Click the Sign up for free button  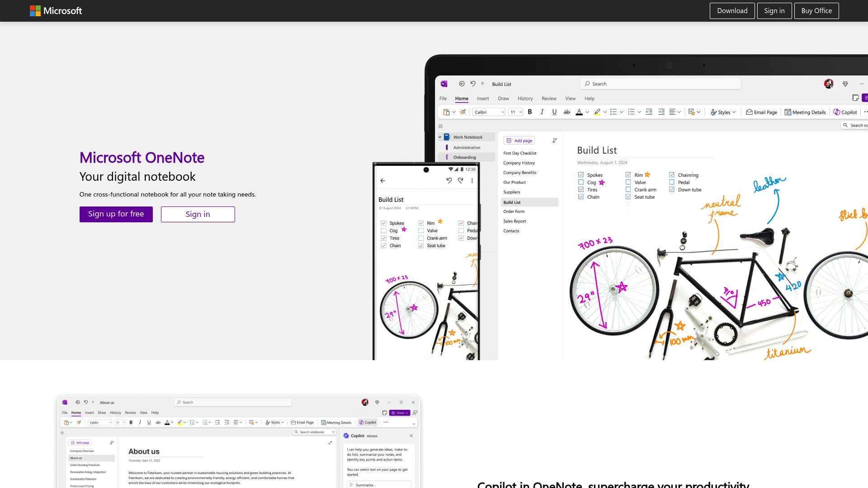click(116, 214)
